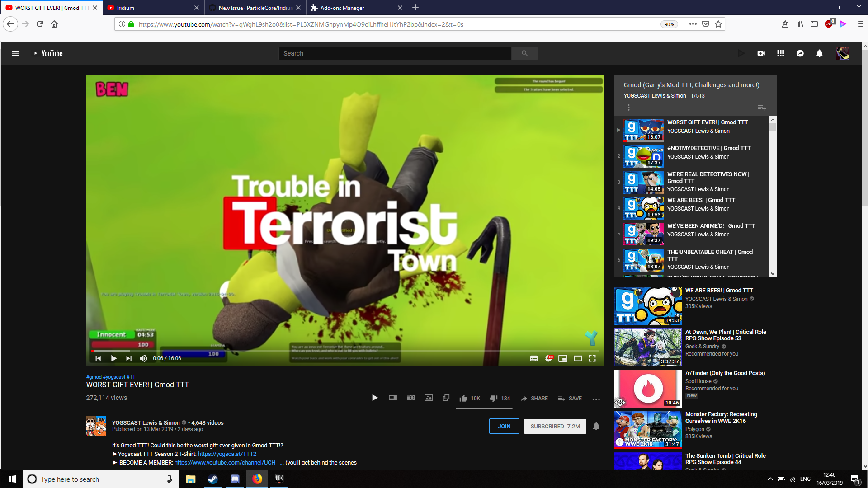Click the YouTube search field

tap(395, 53)
